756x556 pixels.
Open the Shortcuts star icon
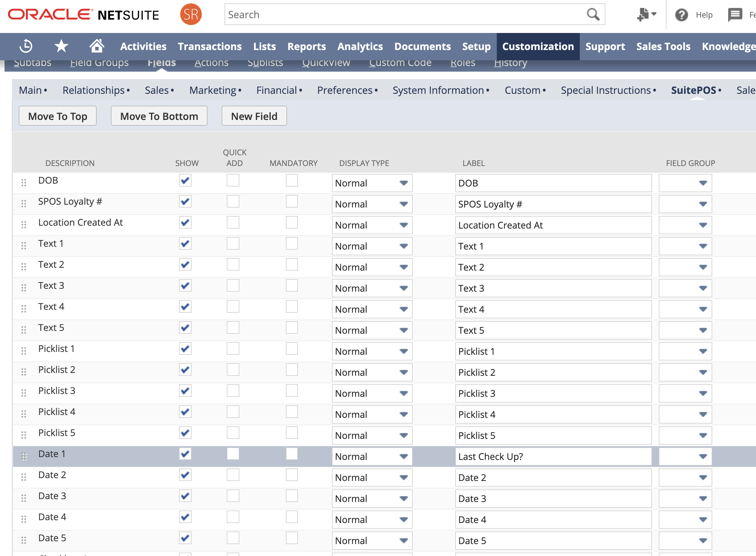pos(61,46)
